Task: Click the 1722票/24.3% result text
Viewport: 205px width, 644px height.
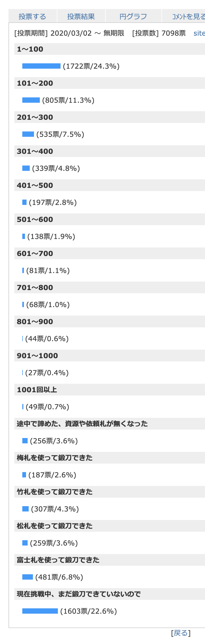Action: pyautogui.click(x=91, y=66)
